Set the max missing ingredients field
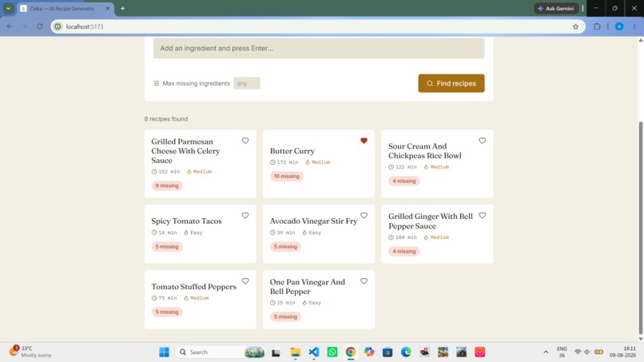The image size is (644, 362). [x=246, y=83]
